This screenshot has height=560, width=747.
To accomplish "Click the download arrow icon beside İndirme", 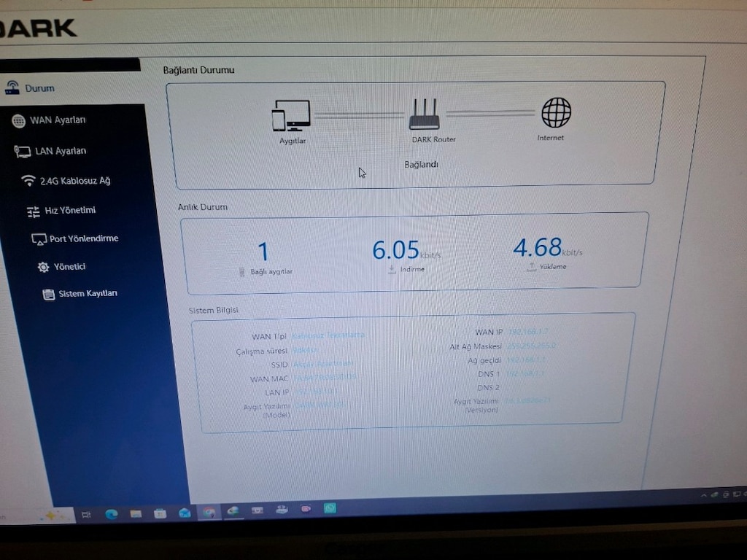I will [392, 270].
